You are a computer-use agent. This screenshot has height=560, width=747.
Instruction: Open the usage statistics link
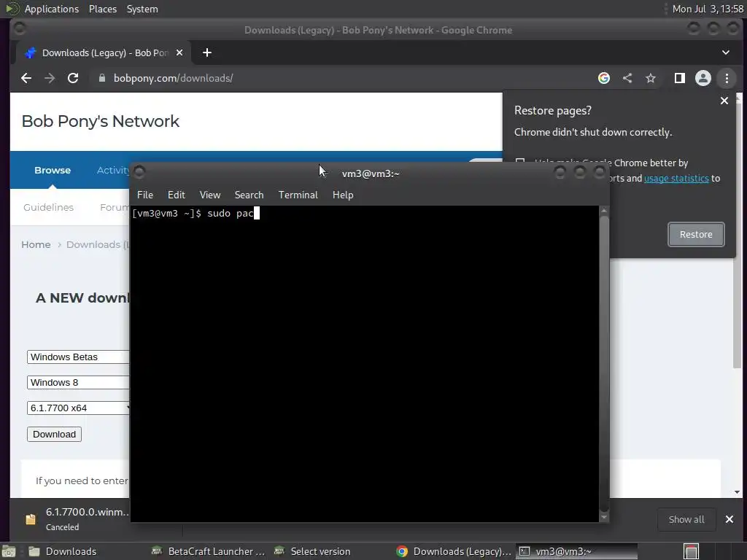point(676,178)
